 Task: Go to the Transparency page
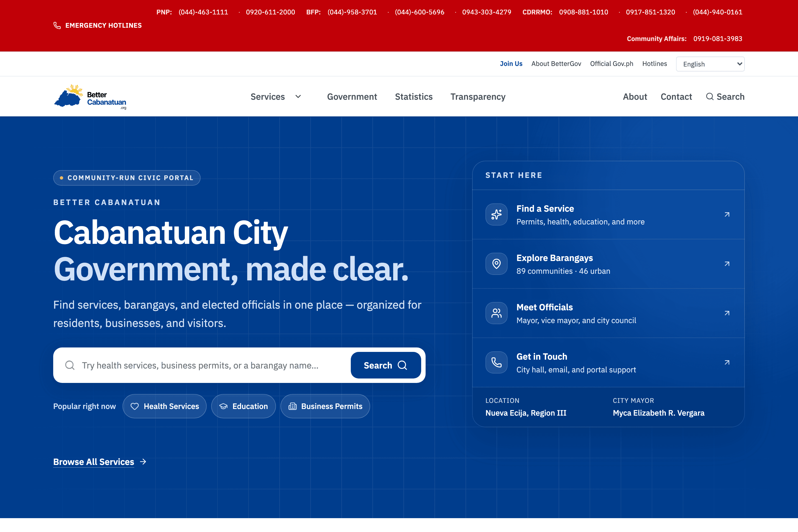coord(478,97)
